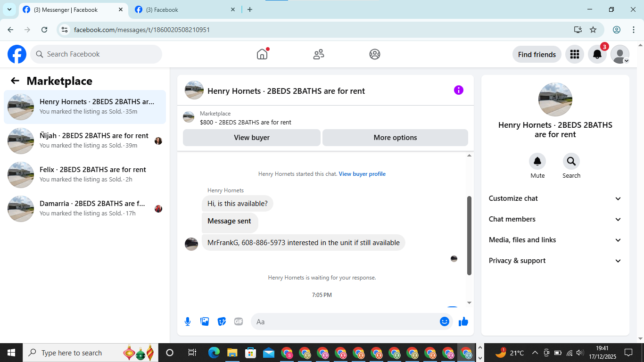This screenshot has height=362, width=644.
Task: Bookmark this page star icon
Action: pyautogui.click(x=593, y=30)
